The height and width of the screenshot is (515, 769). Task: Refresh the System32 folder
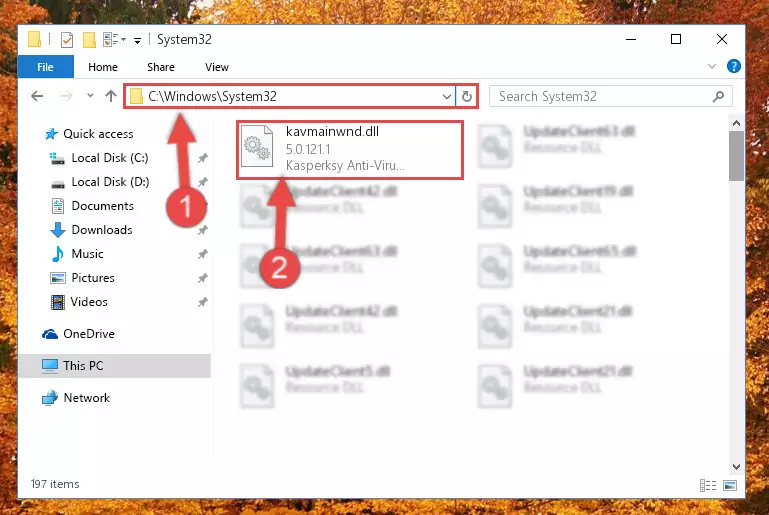466,97
